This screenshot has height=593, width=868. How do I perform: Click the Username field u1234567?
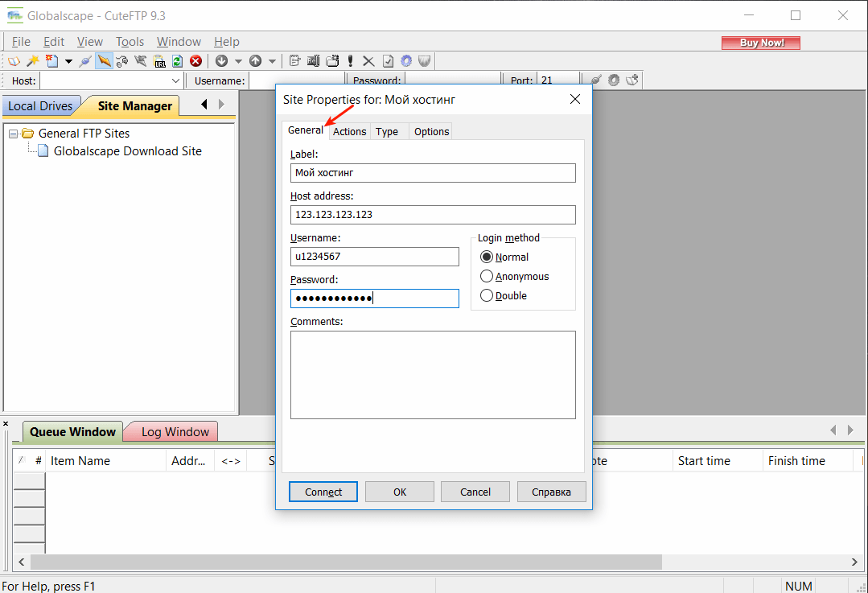coord(375,257)
